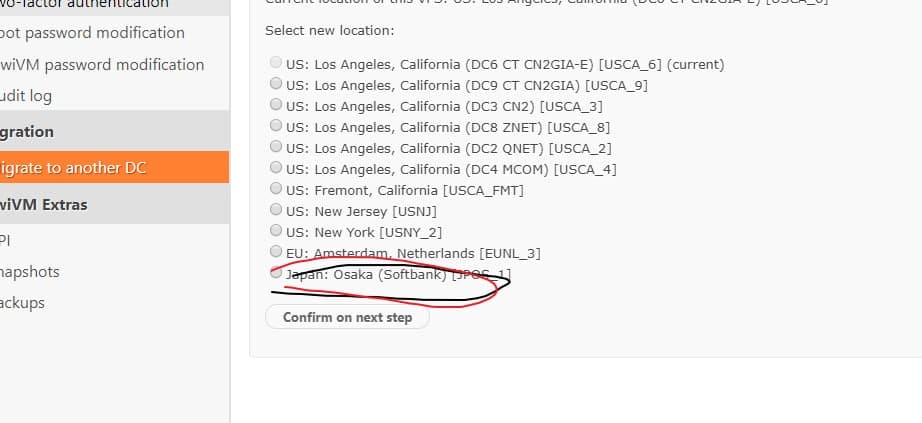Select Los Angeles DC2 QNET radio button
The image size is (922, 423).
276,148
